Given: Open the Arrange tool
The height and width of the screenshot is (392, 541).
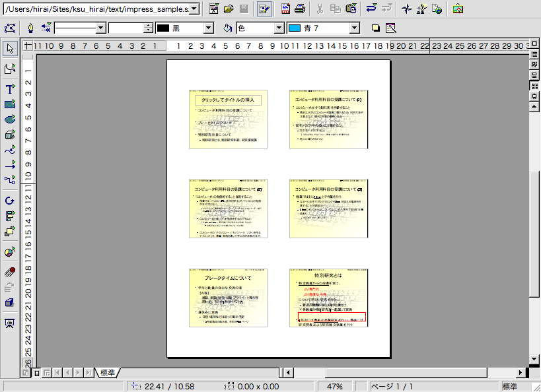Looking at the screenshot, I should (10, 231).
